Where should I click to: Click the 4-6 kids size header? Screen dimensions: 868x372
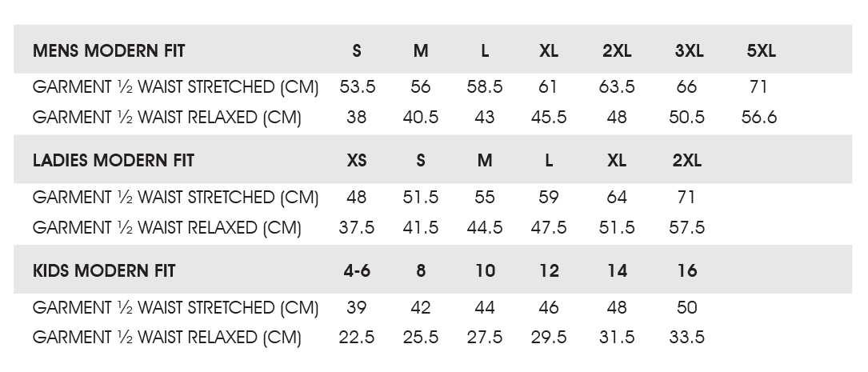point(357,270)
